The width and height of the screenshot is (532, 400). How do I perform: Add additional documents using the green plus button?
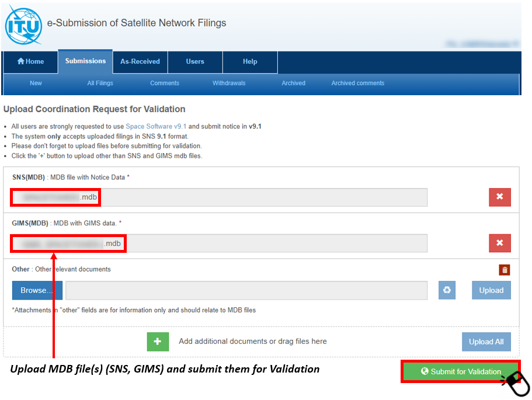158,342
